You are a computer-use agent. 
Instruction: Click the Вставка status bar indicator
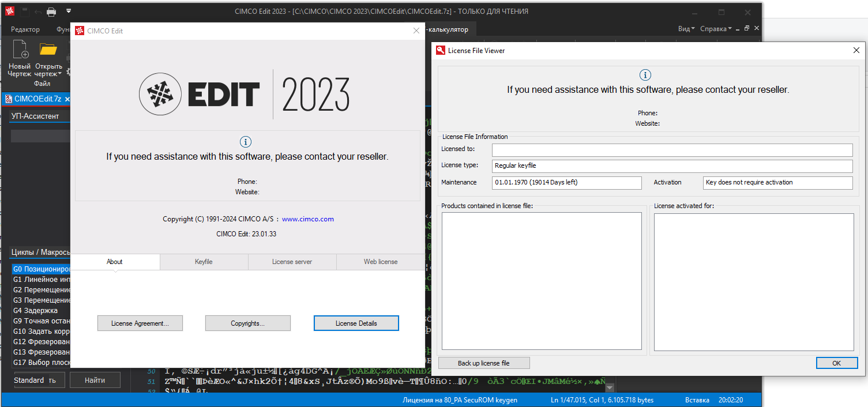tap(697, 400)
